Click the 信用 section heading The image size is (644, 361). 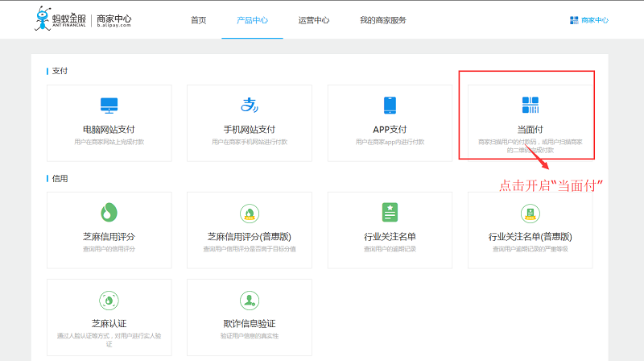point(60,178)
